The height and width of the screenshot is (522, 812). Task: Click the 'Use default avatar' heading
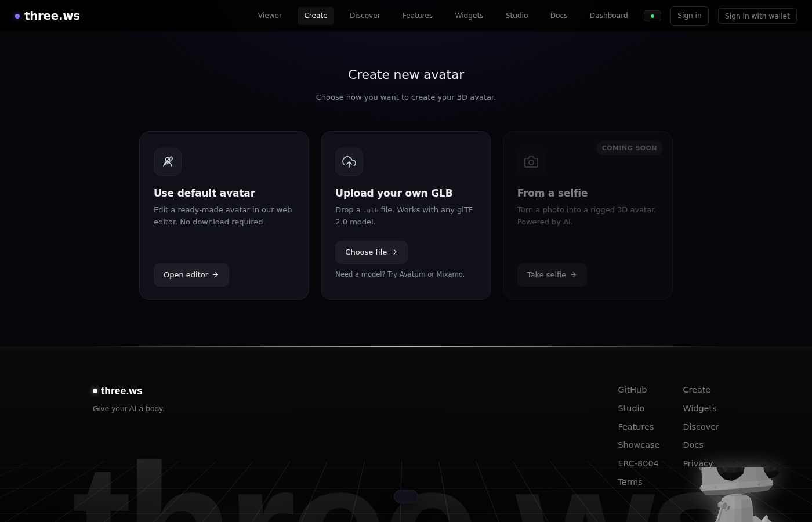point(204,193)
